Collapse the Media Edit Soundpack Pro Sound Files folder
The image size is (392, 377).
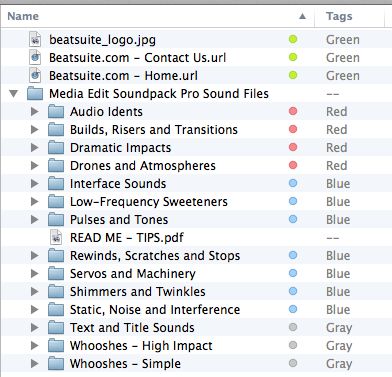tap(14, 94)
